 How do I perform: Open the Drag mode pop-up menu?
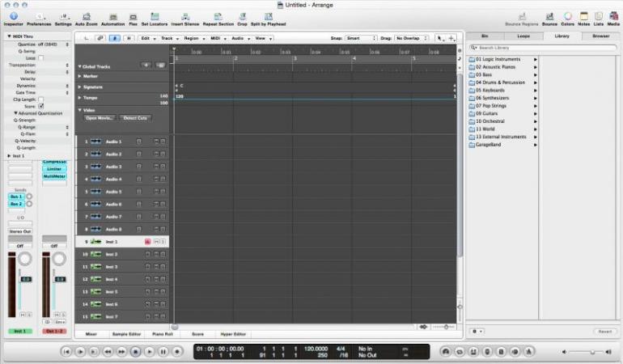[412, 38]
